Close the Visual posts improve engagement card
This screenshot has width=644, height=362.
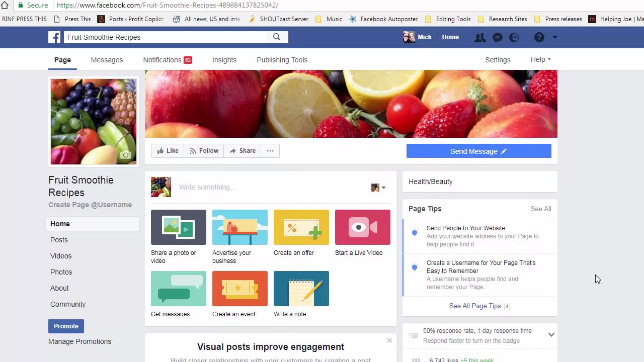(x=389, y=340)
